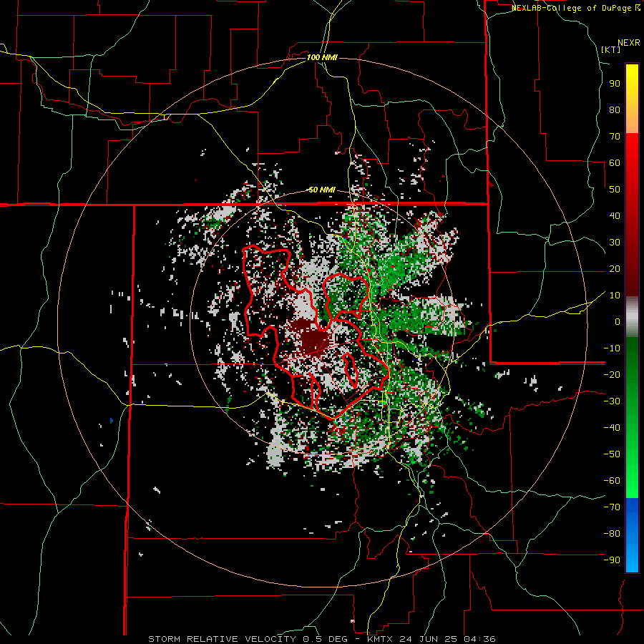
Task: Pick the blue segment of the color bar
Action: tap(632, 535)
